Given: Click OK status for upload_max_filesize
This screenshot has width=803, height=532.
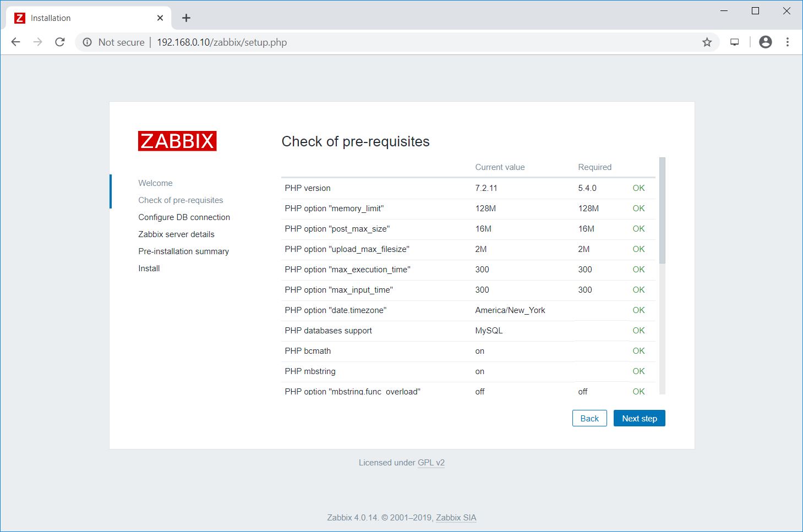Looking at the screenshot, I should 638,249.
